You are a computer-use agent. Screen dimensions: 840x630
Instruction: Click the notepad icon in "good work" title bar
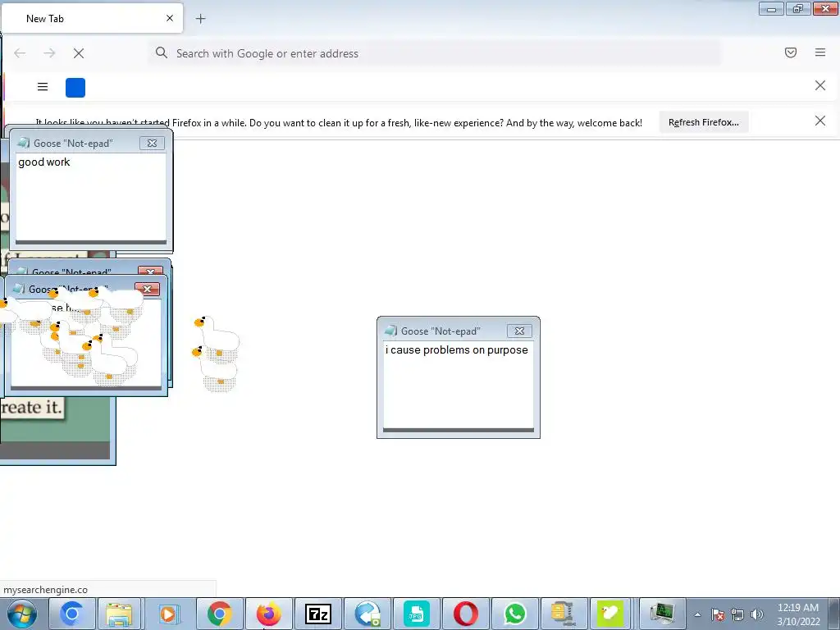pos(24,143)
